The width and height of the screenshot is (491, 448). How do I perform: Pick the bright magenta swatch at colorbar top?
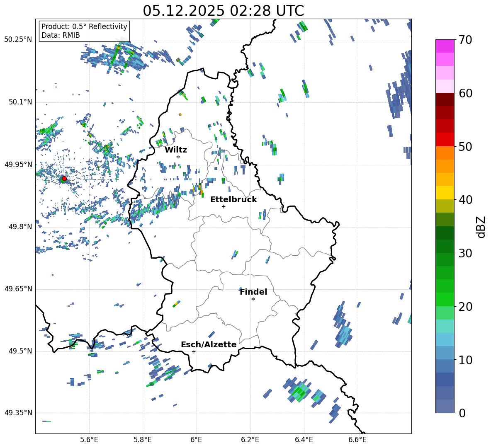[445, 46]
